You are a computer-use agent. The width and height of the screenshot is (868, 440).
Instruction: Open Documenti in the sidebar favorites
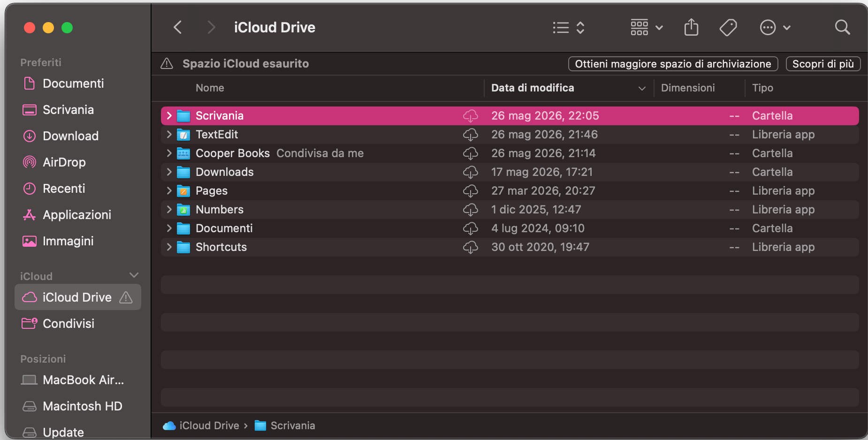tap(78, 83)
